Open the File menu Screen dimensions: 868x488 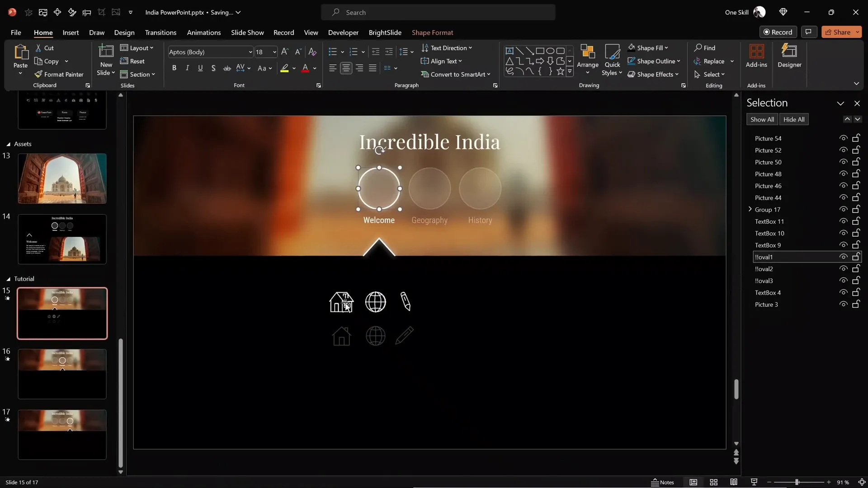coord(16,33)
